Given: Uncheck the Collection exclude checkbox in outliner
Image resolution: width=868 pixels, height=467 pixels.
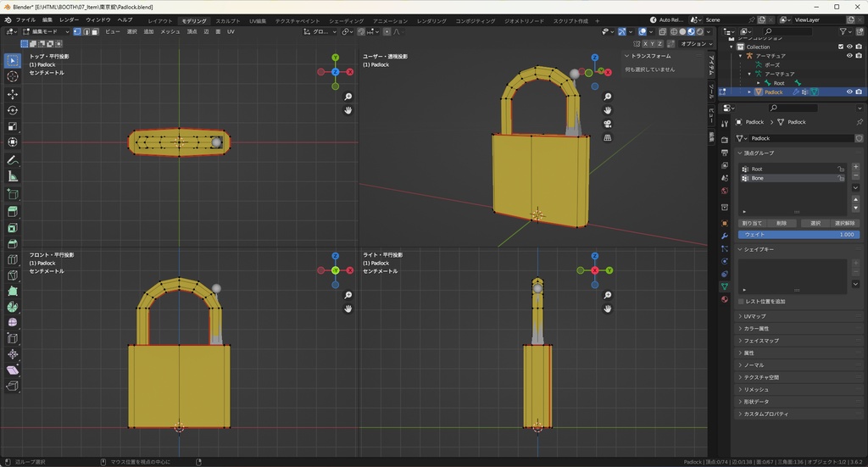Looking at the screenshot, I should tap(841, 47).
